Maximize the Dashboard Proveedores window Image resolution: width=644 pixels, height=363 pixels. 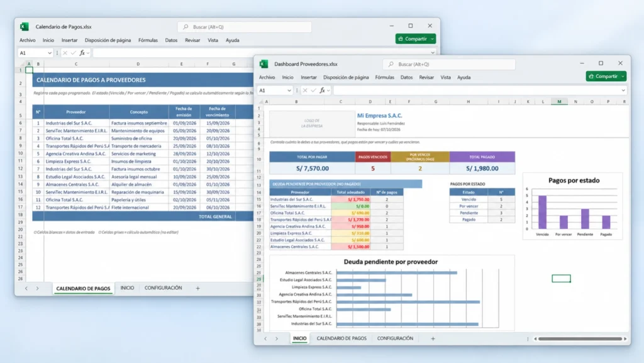(x=601, y=64)
